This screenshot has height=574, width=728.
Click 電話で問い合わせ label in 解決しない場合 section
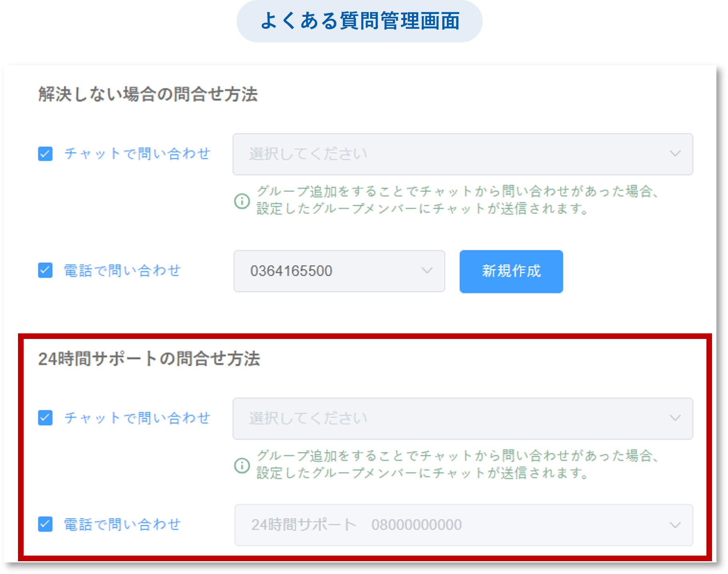coord(123,271)
